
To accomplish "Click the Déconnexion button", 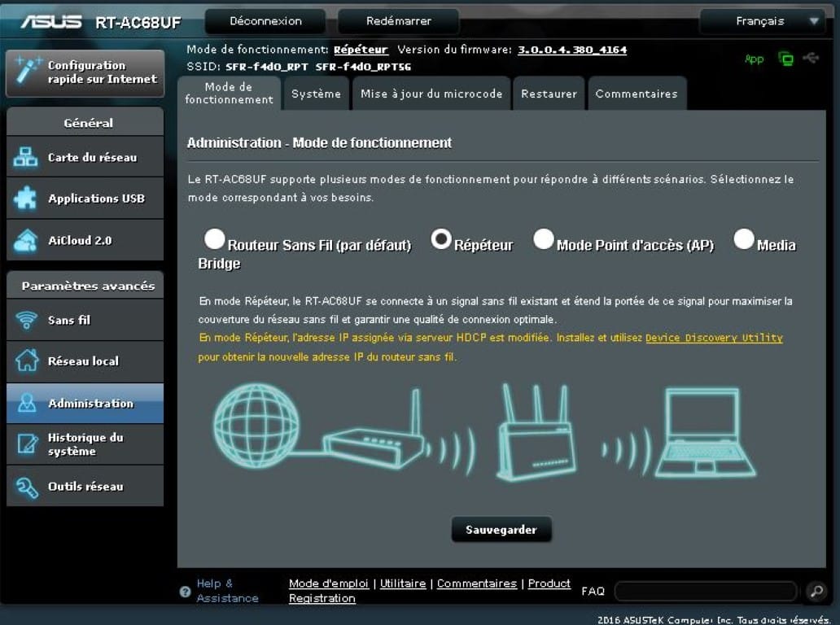I will pos(265,21).
